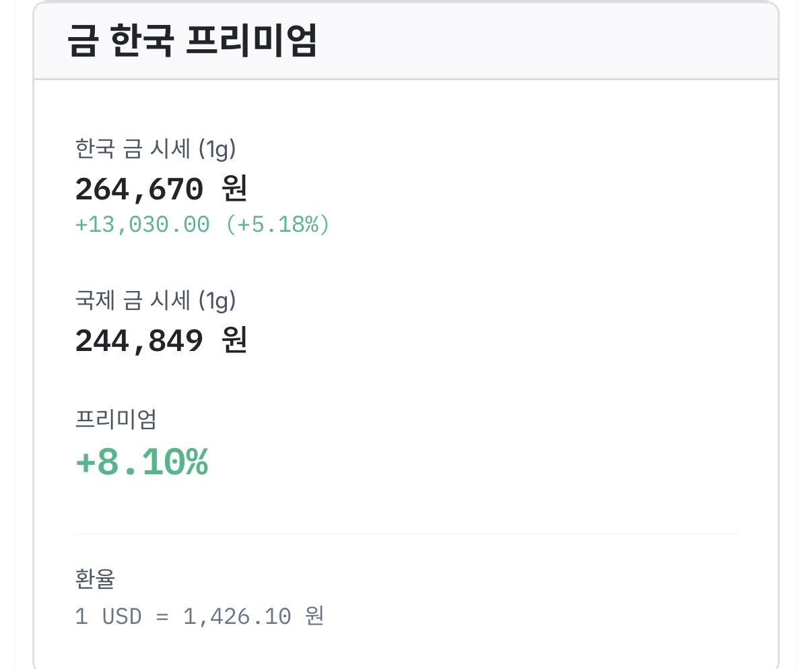The image size is (812, 669).
Task: Select the "한국 금 시세" label text
Action: [133, 148]
